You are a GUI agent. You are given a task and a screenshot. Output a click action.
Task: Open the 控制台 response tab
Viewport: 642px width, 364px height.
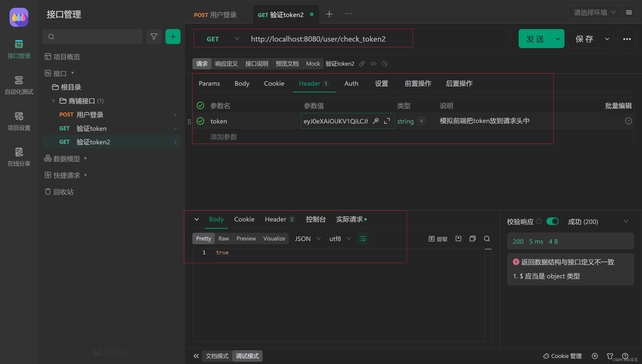point(315,219)
